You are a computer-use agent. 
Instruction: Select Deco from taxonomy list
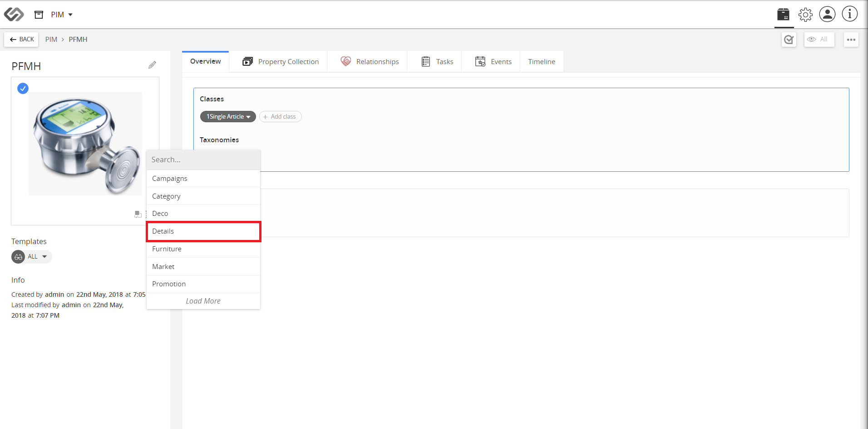pos(203,214)
